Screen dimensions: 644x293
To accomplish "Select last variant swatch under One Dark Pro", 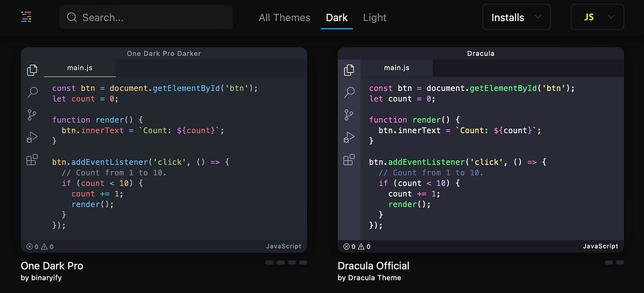I will coord(303,263).
